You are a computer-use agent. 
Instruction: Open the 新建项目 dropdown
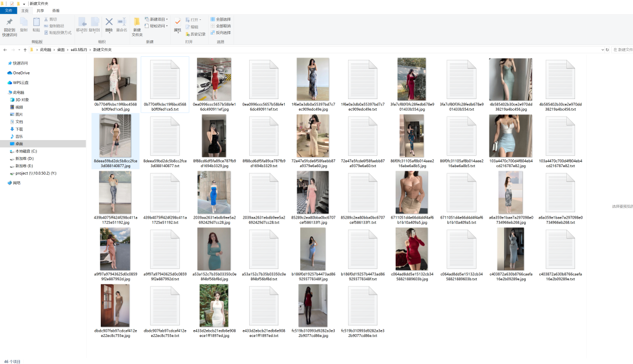(156, 19)
